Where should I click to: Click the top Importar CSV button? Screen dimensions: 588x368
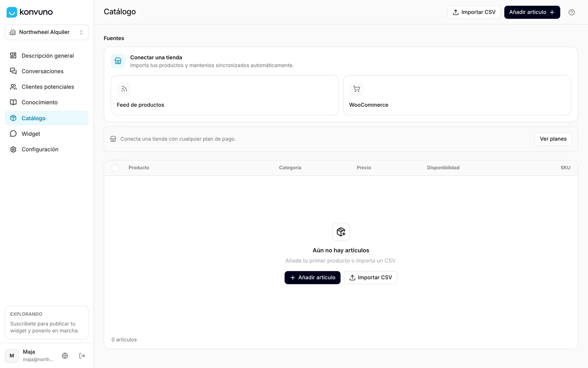(x=474, y=12)
